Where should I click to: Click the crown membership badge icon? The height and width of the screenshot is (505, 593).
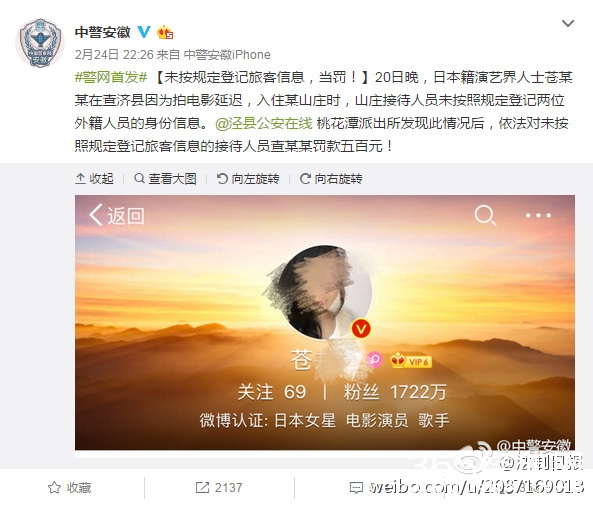165,33
